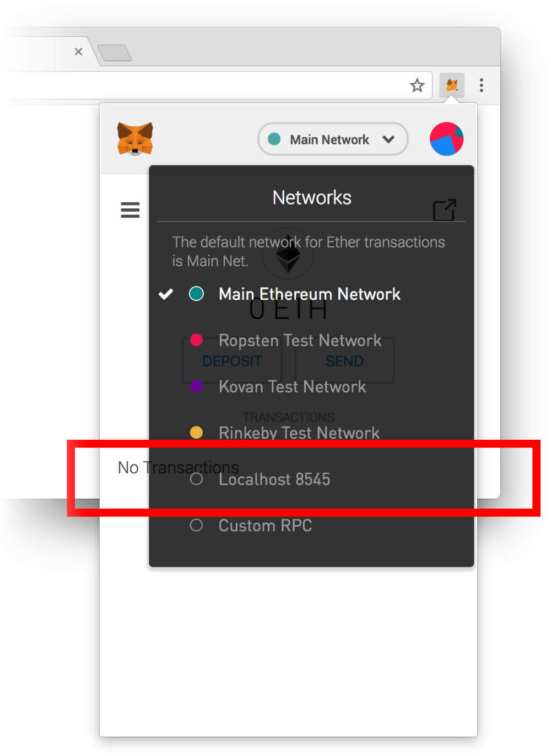
Task: Open Chrome three-dot menu
Action: (482, 85)
